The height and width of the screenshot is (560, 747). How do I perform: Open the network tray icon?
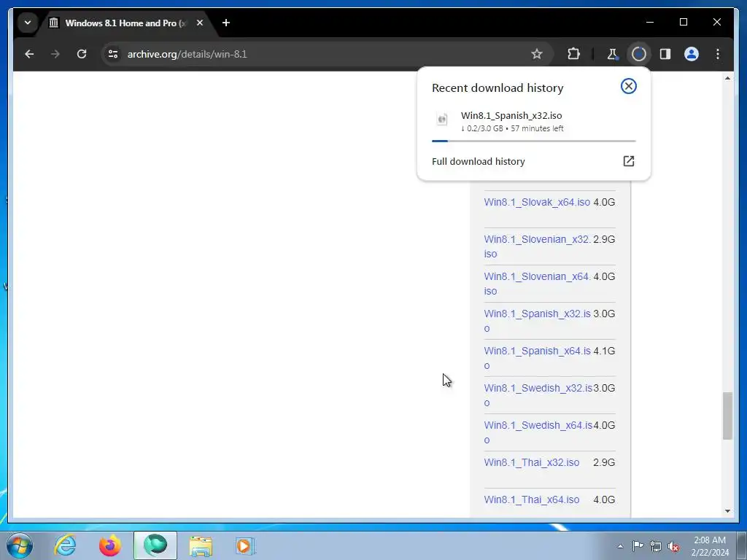tap(656, 546)
